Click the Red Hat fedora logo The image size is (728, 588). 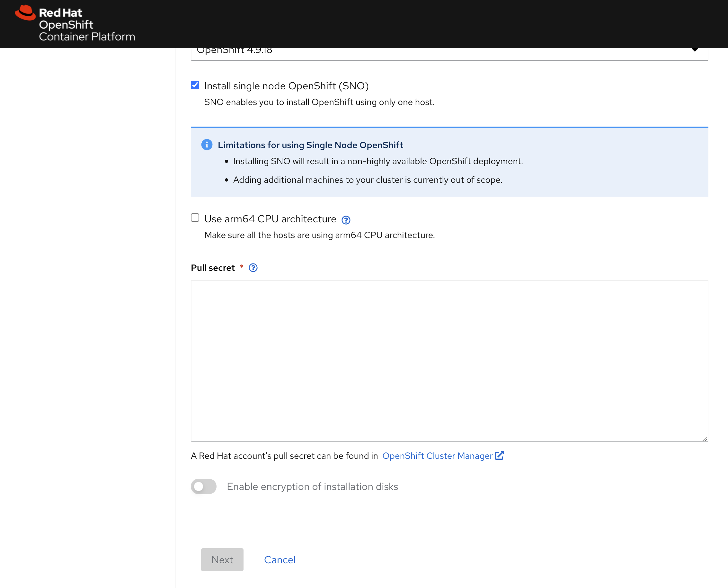point(25,13)
